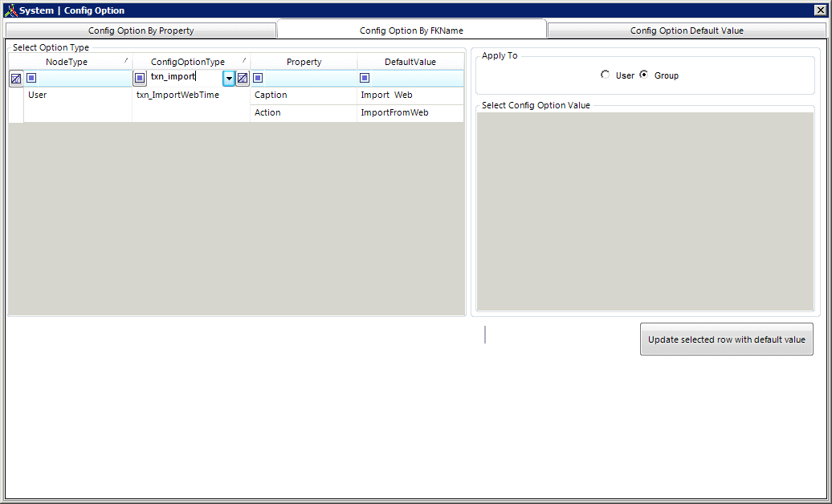Open the Config Option Default Value tab
Screen dimensions: 832x504
point(687,30)
